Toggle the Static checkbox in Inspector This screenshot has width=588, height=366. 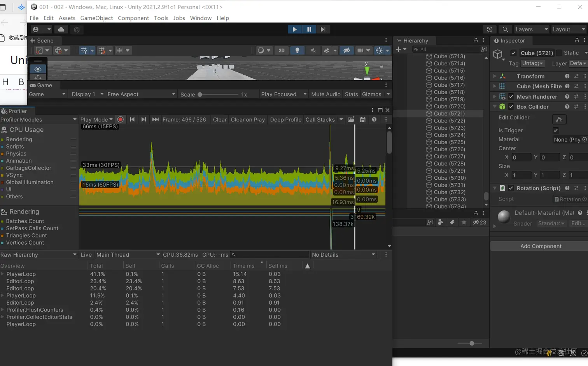coord(559,53)
